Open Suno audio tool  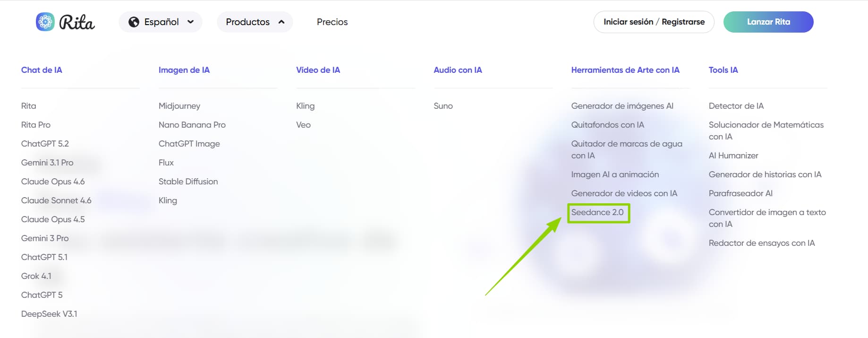coord(443,106)
